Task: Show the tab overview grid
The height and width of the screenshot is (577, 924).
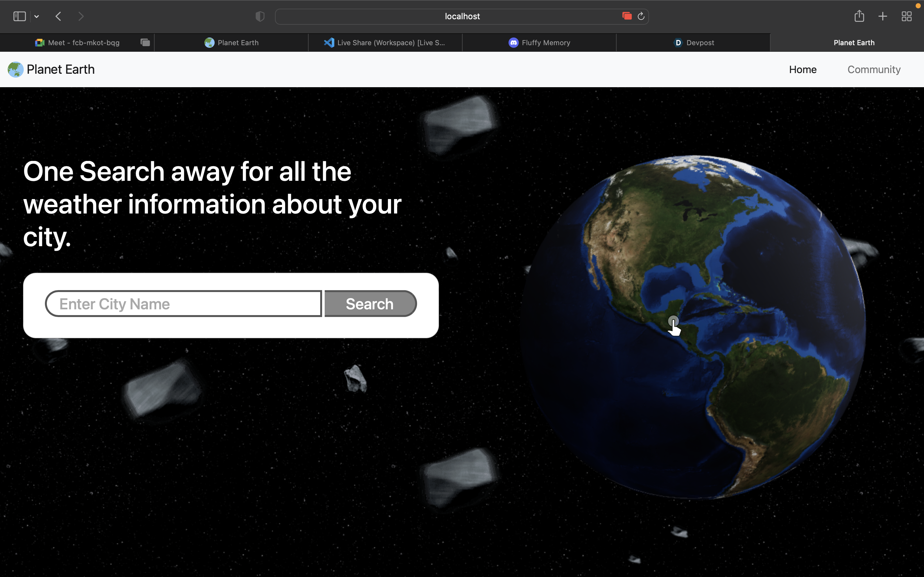Action: click(x=906, y=16)
